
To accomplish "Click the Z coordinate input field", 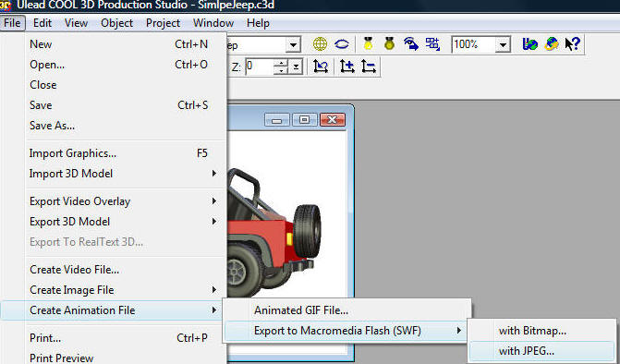I will [260, 67].
